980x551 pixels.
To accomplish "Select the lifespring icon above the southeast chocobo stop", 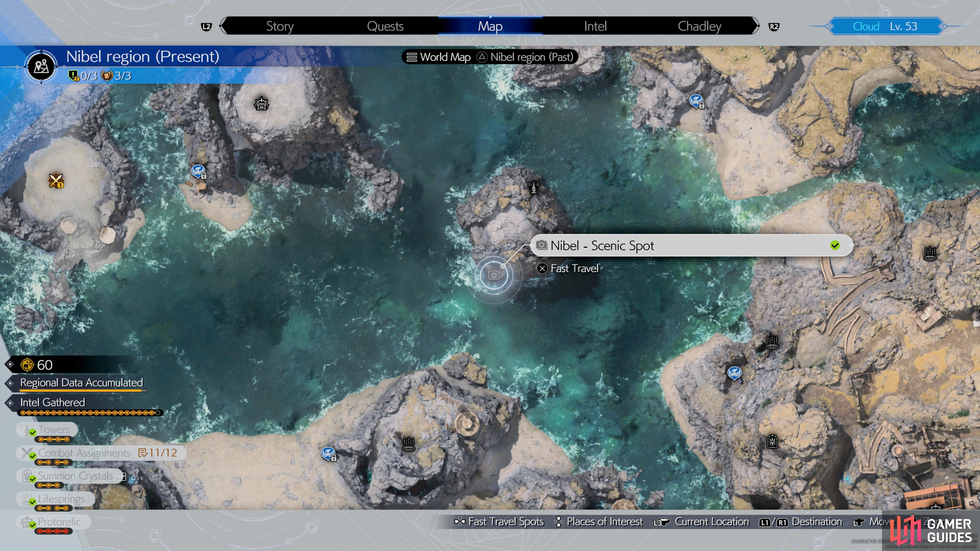I will click(772, 342).
